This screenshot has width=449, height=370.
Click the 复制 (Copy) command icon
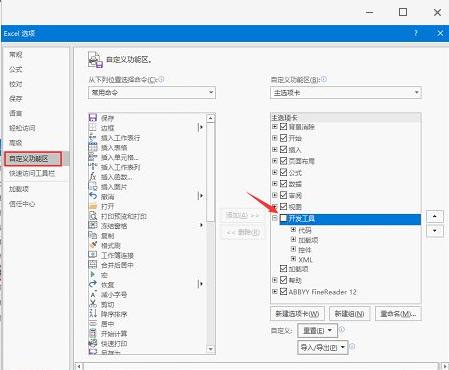coord(93,235)
